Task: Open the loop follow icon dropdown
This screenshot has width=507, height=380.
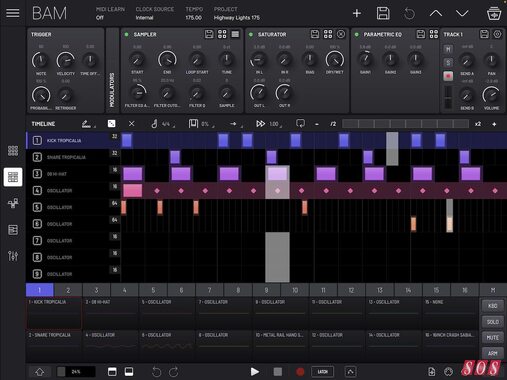Action: [x=300, y=124]
